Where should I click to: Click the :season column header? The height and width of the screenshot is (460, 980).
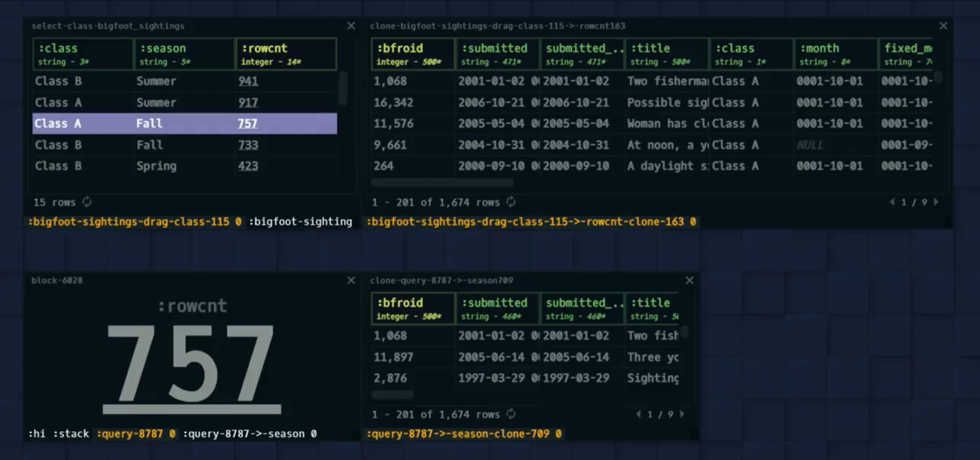pos(184,54)
